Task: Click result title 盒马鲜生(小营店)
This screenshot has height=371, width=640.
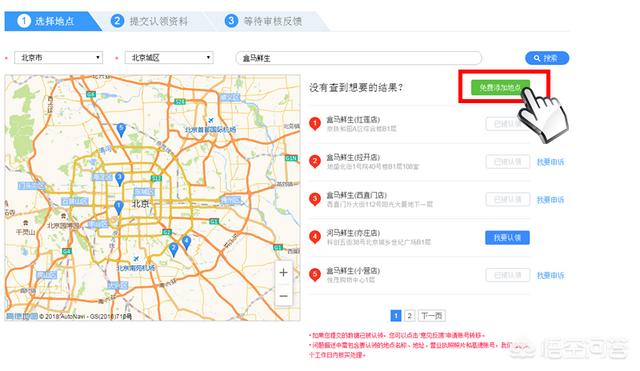Action: 353,271
